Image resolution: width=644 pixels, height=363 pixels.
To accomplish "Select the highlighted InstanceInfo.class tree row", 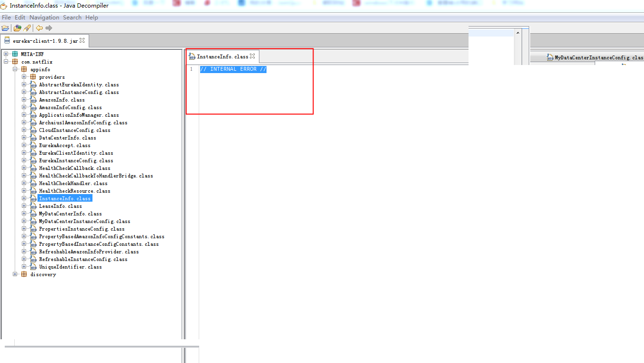I will coord(64,198).
